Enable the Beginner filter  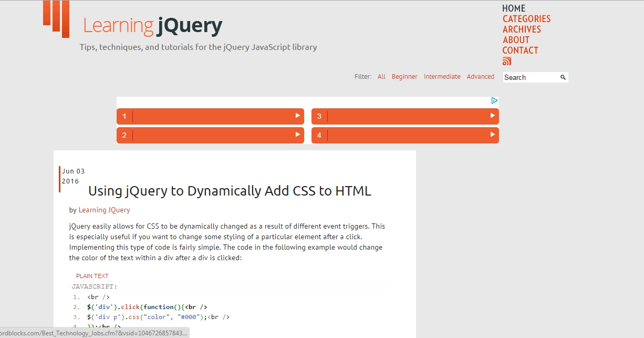pyautogui.click(x=404, y=76)
